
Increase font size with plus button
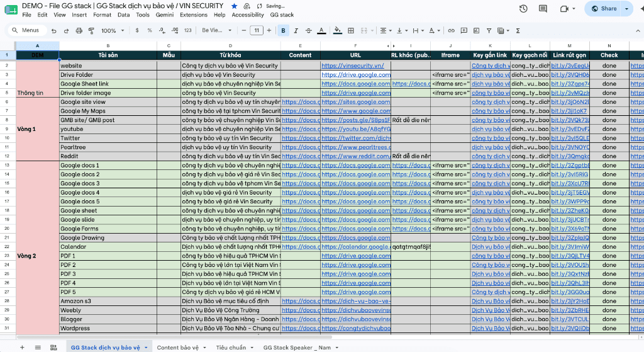click(x=269, y=30)
